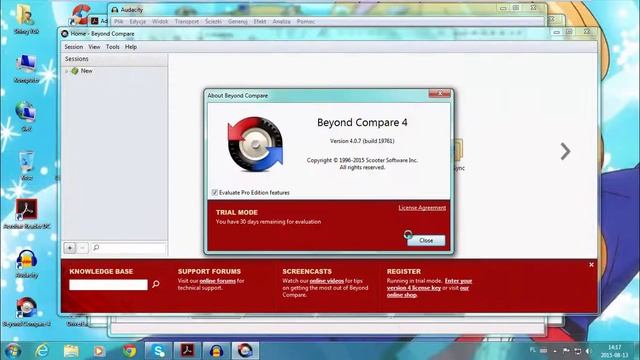
Task: Select the Recycle Bin desktop icon
Action: tap(27, 165)
